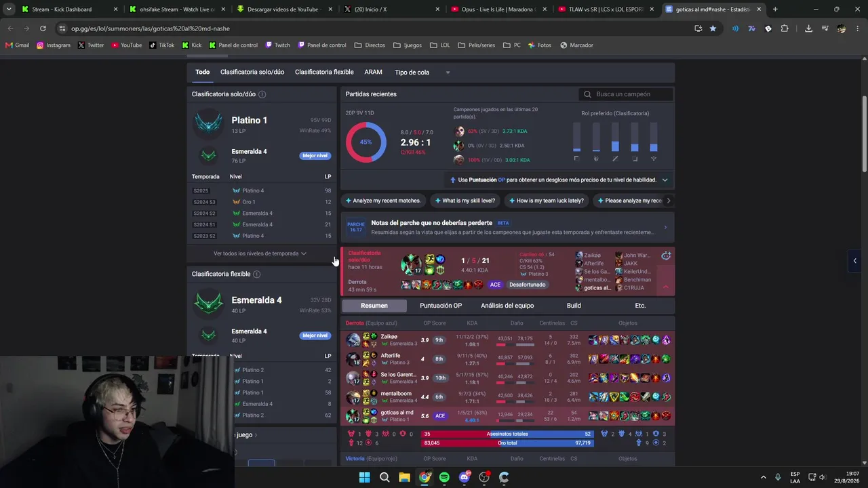Switch to the Stream - Kick Dashboard browser tab
The width and height of the screenshot is (868, 488).
68,9
